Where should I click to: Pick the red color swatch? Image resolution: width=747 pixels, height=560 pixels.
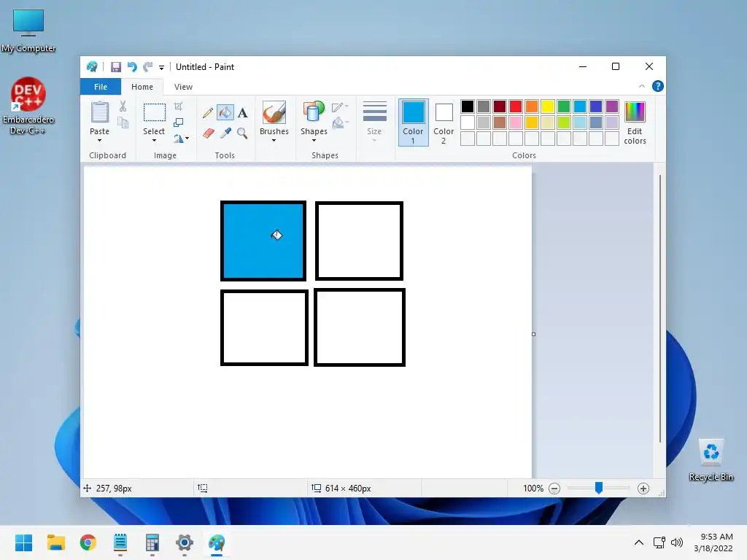(516, 106)
